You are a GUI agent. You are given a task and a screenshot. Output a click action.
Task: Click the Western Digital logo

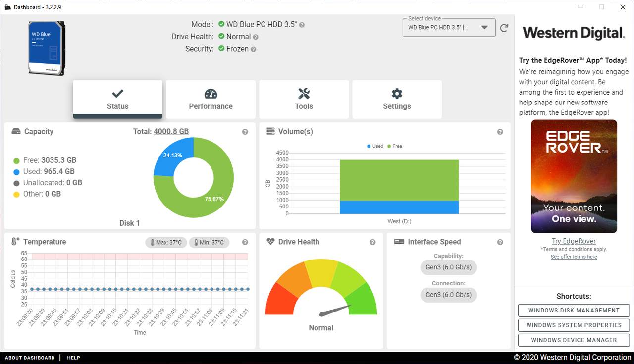574,33
